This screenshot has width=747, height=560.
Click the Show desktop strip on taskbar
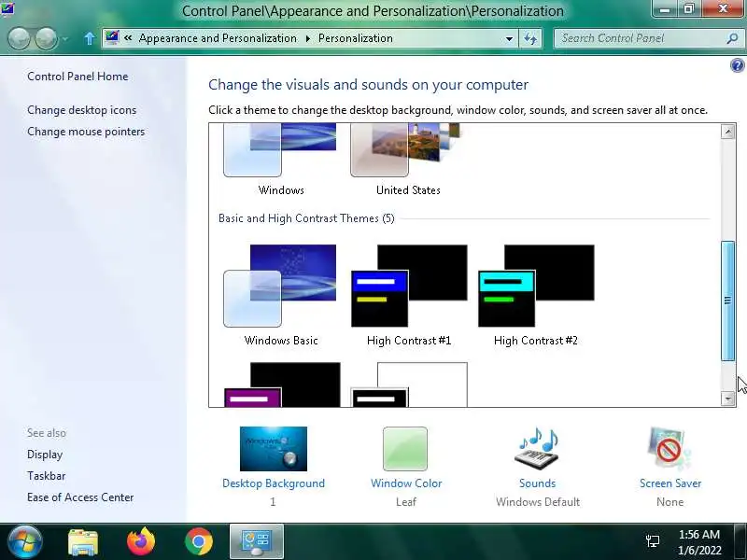click(741, 541)
